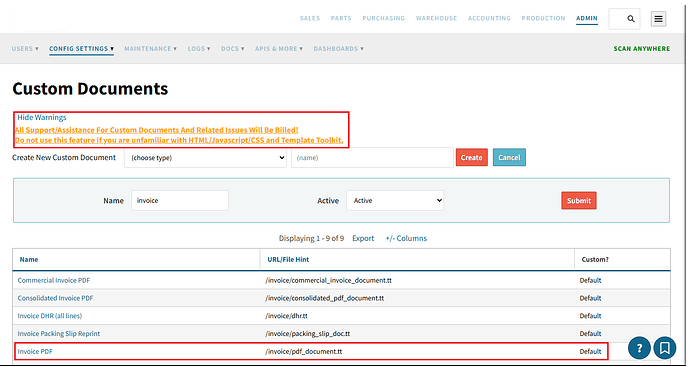This screenshot has width=690, height=367.
Task: Sort by the URL/File Hint column header
Action: click(288, 260)
